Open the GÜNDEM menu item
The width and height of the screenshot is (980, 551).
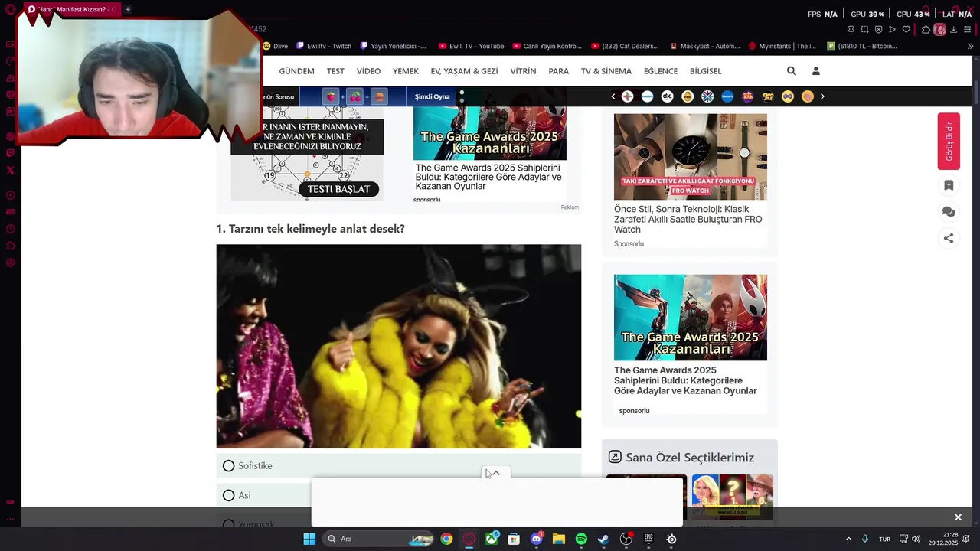pos(296,71)
